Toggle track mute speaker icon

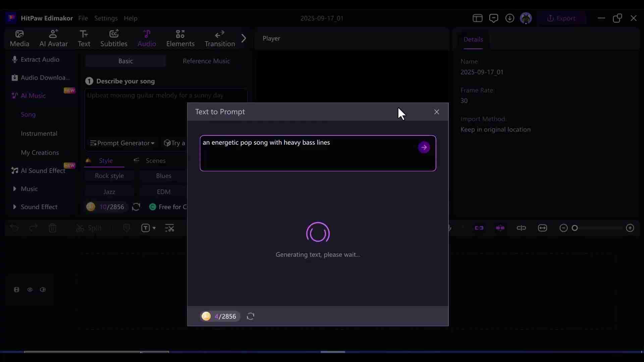point(43,290)
